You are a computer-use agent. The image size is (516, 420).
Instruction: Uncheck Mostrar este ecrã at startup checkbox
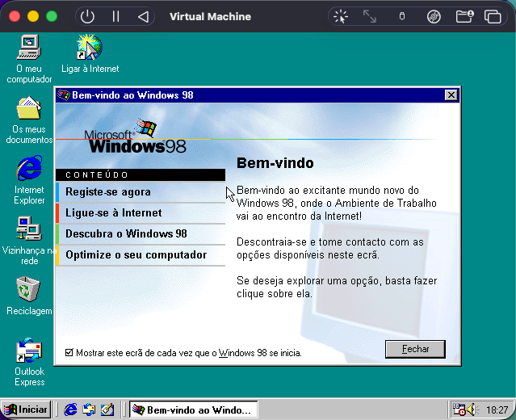(x=69, y=353)
